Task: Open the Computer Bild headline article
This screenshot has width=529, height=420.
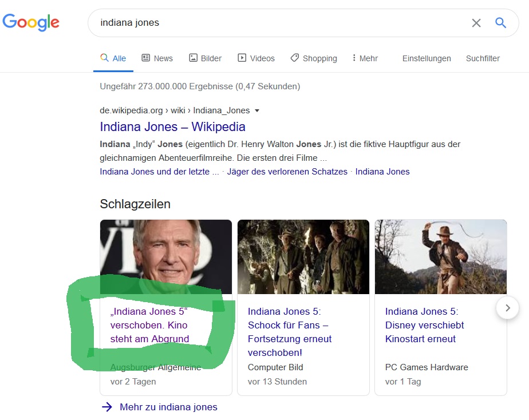Action: (290, 332)
